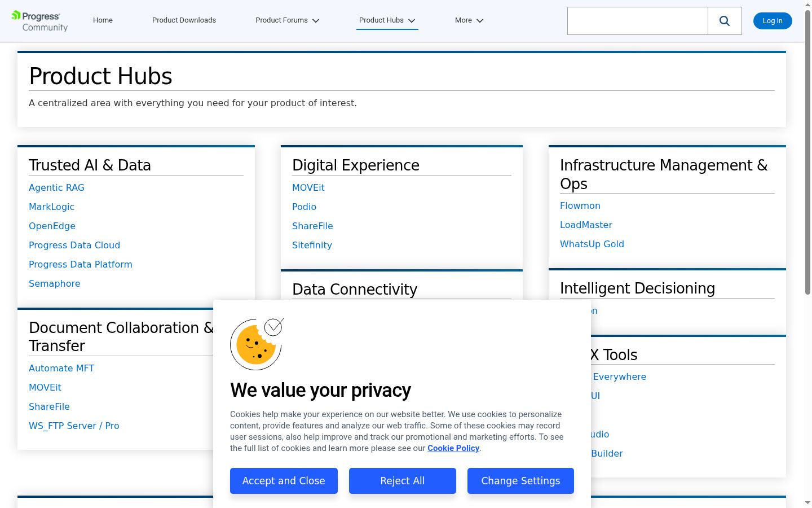Click the Progress Community logo

39,21
